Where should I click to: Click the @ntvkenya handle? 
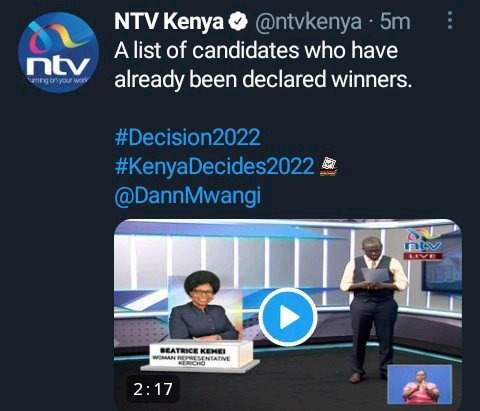coord(308,22)
